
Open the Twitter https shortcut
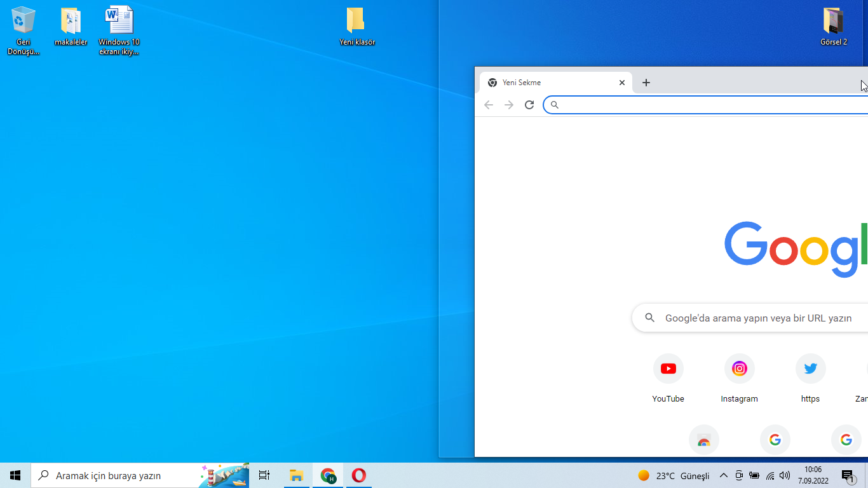click(810, 369)
